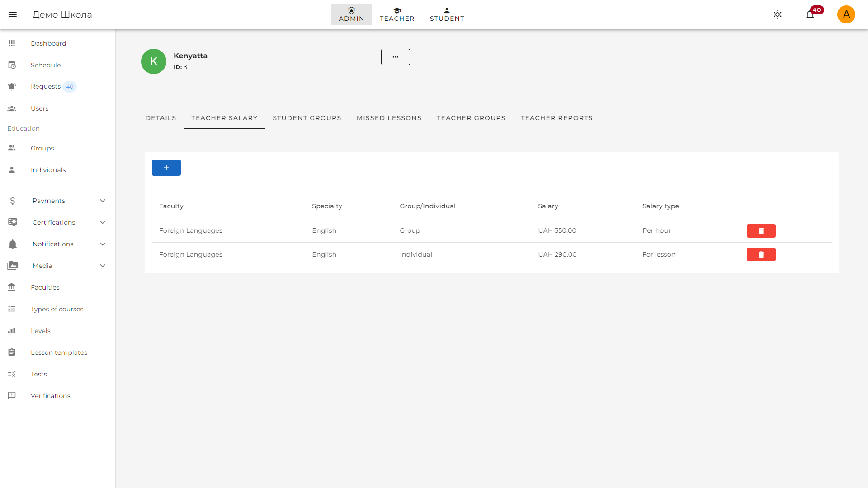Open the Teacher Groups tab
This screenshot has height=488, width=868.
[471, 118]
